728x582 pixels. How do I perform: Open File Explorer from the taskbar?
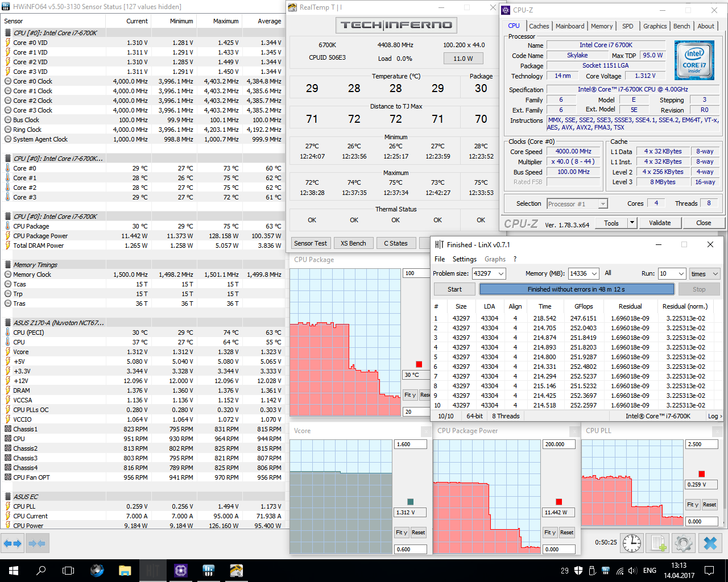[125, 571]
